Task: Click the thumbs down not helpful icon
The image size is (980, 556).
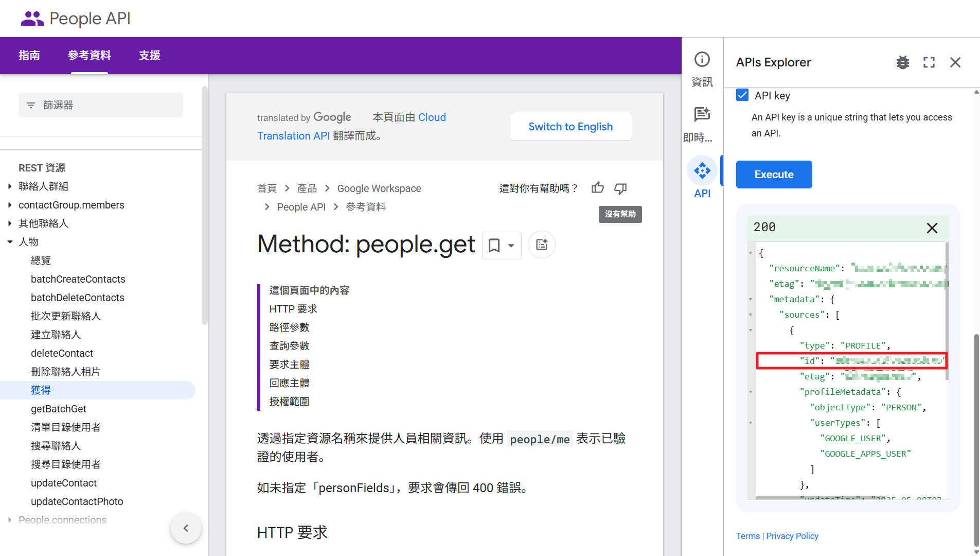Action: coord(620,188)
